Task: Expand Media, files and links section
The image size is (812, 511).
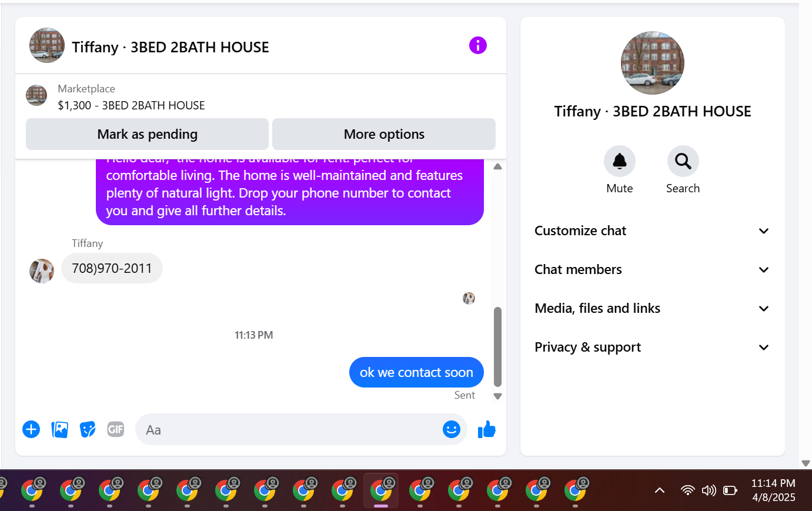Action: coord(652,309)
